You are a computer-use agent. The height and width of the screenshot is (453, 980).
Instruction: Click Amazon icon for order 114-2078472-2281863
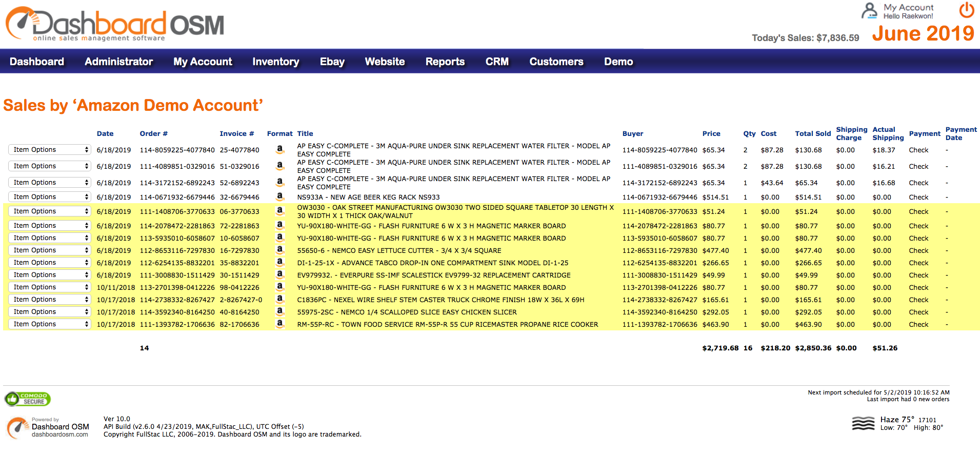coord(280,225)
